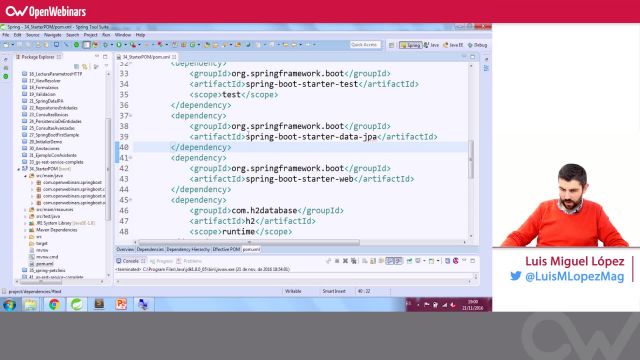This screenshot has width=640, height=360.
Task: Expand the src/main/resources folder
Action: (x=25, y=209)
